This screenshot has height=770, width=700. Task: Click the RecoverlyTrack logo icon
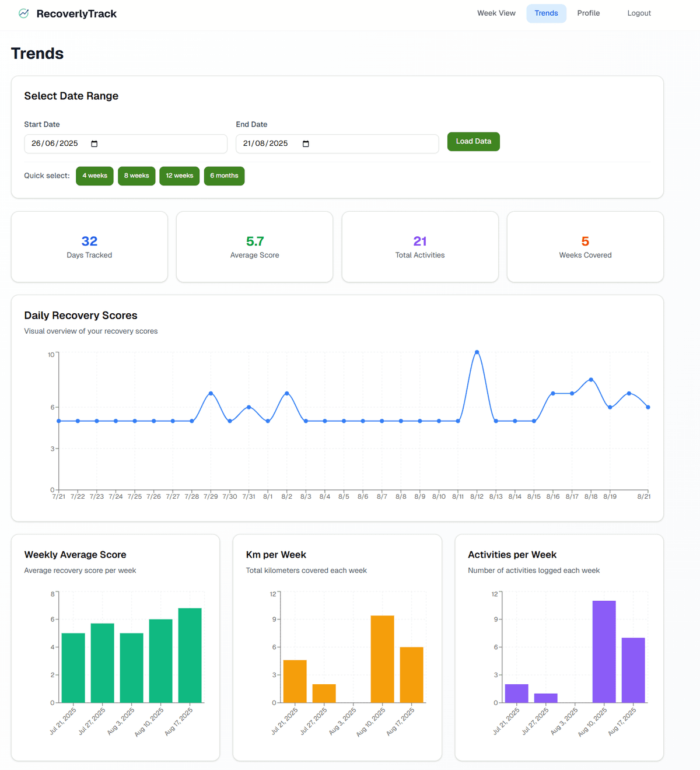pos(23,12)
